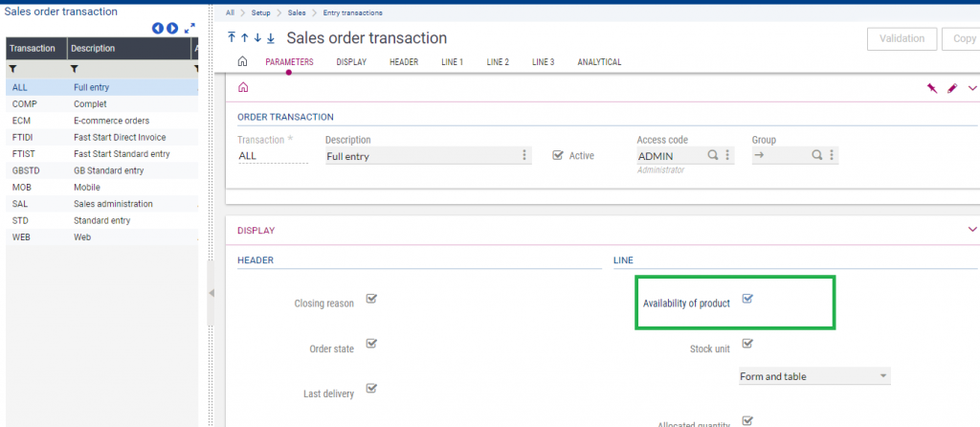Select SAL Sales administration row

[x=101, y=204]
